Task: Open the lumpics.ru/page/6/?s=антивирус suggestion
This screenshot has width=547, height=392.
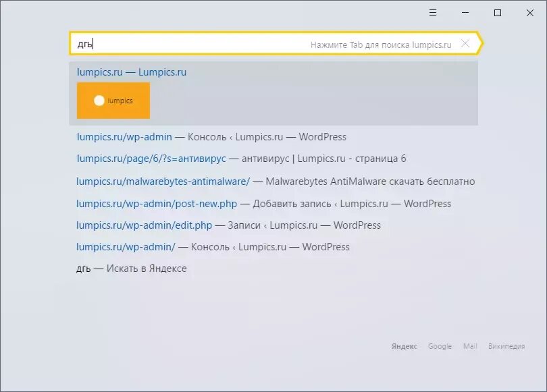Action: (x=241, y=159)
